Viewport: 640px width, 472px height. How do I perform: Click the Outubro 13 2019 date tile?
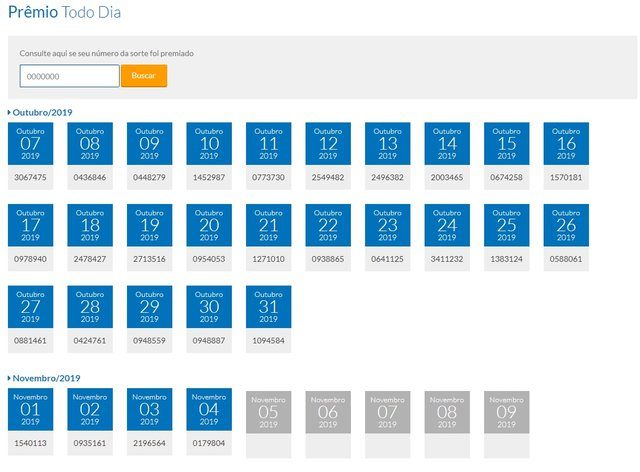387,144
